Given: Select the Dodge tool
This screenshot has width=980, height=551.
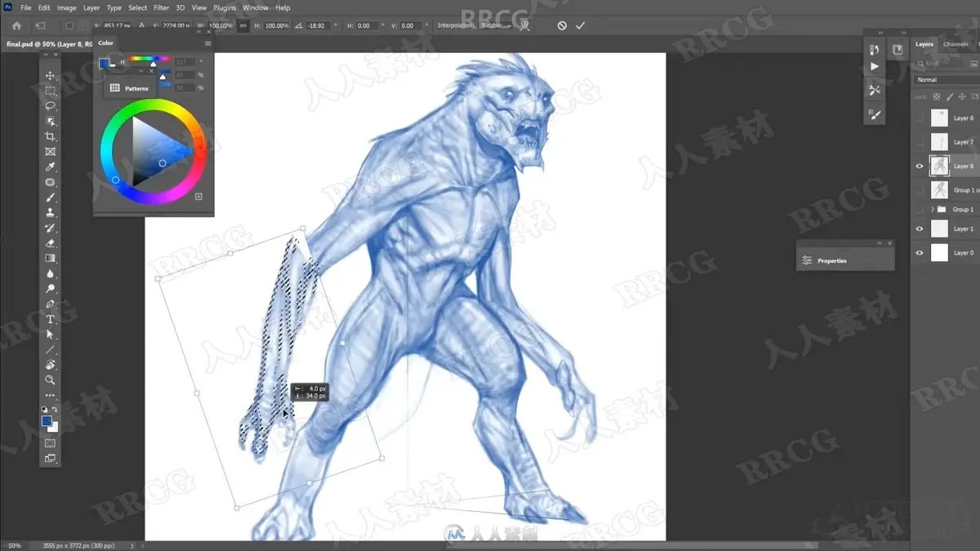Looking at the screenshot, I should coord(50,289).
